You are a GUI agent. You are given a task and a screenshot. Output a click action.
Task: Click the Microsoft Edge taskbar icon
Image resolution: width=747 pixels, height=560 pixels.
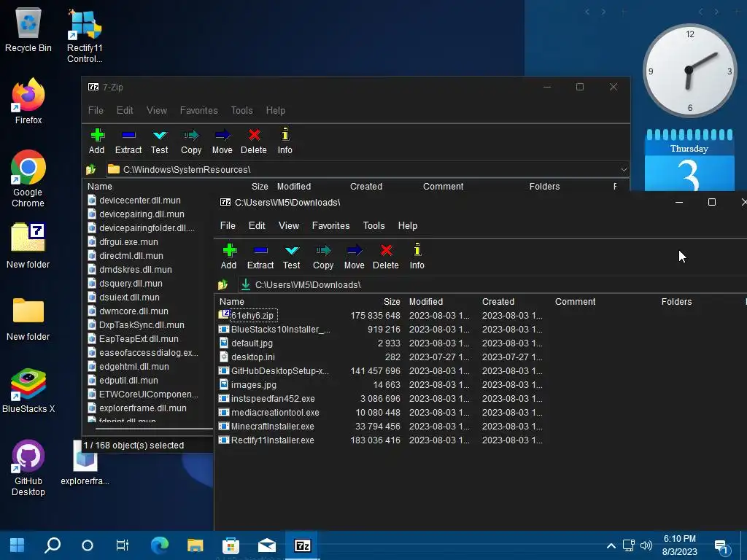click(x=160, y=545)
